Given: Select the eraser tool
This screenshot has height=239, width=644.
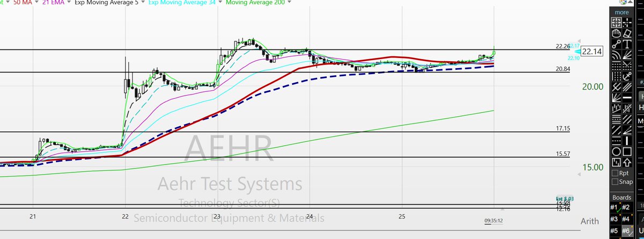Looking at the screenshot, I should tap(627, 33).
